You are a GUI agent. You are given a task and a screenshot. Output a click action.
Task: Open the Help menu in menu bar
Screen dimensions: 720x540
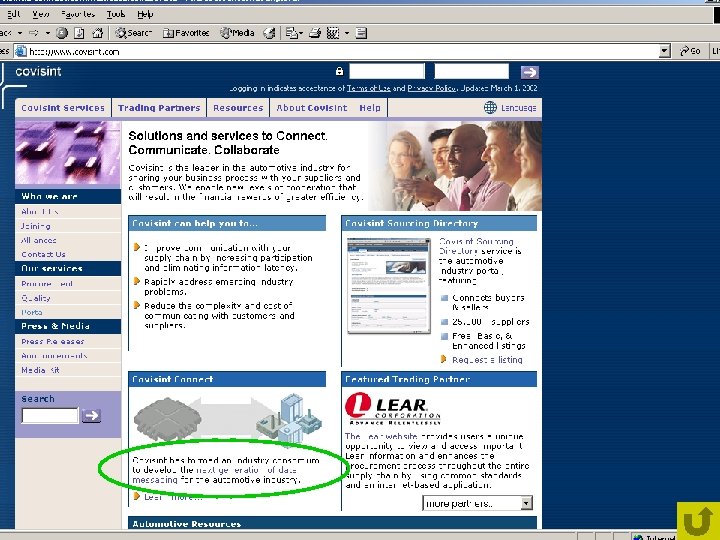click(145, 14)
